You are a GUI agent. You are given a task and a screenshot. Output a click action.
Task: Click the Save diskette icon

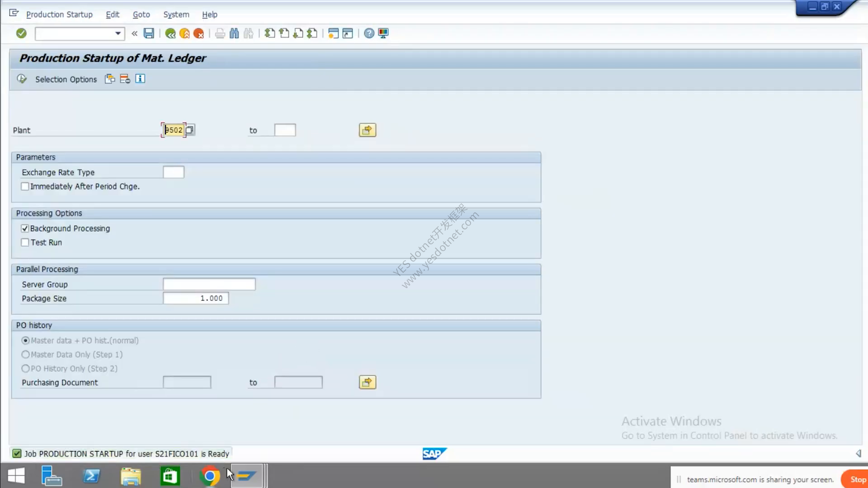(x=149, y=33)
